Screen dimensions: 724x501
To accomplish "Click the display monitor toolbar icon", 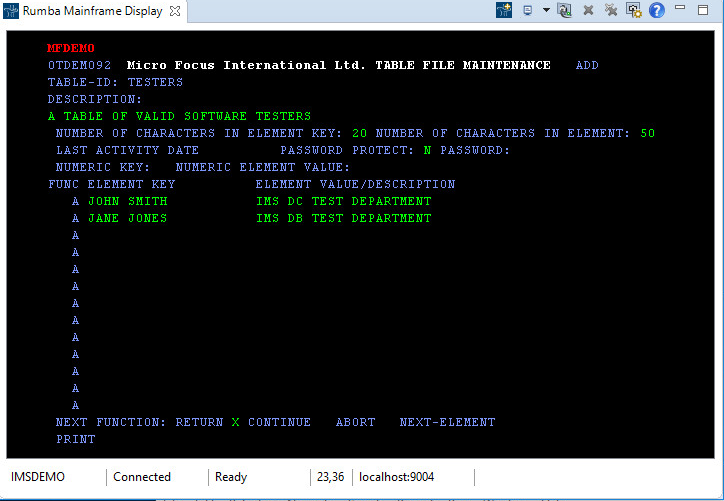I will 528,10.
